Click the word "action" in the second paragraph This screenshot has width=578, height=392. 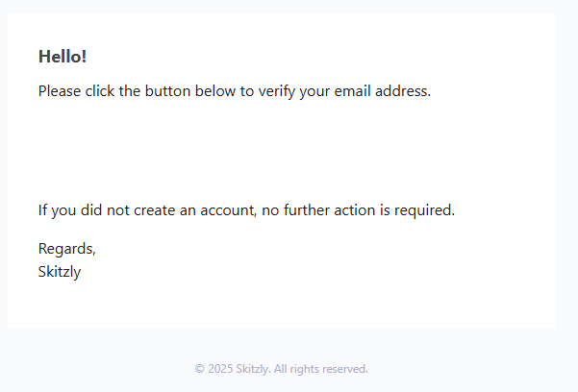pyautogui.click(x=356, y=210)
